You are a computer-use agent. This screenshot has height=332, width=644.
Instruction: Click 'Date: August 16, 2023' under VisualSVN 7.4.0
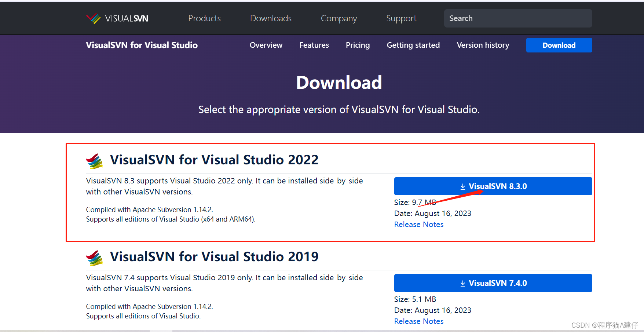click(433, 310)
